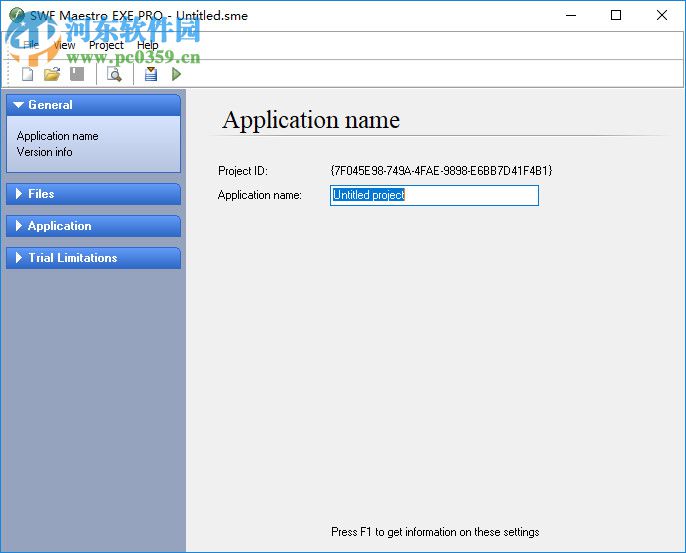Screen dimensions: 686x553
Task: Expand the Files section
Action: (x=93, y=194)
